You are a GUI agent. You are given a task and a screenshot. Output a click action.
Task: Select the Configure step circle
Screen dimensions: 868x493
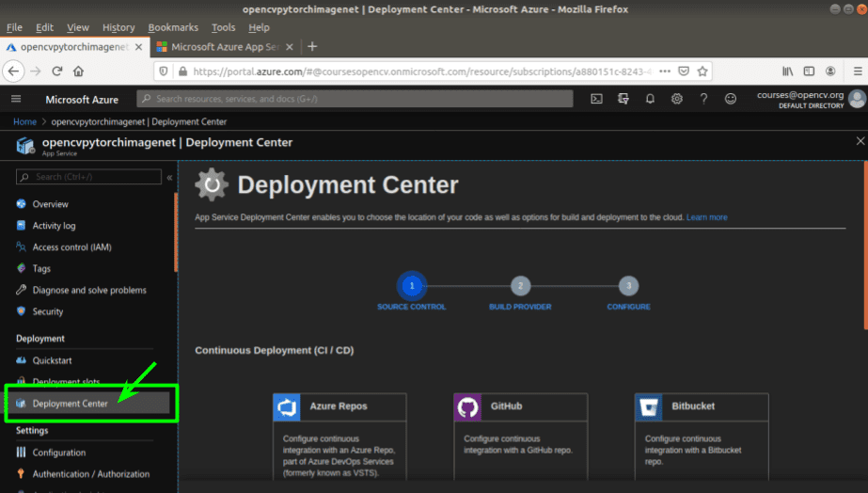[x=628, y=286]
